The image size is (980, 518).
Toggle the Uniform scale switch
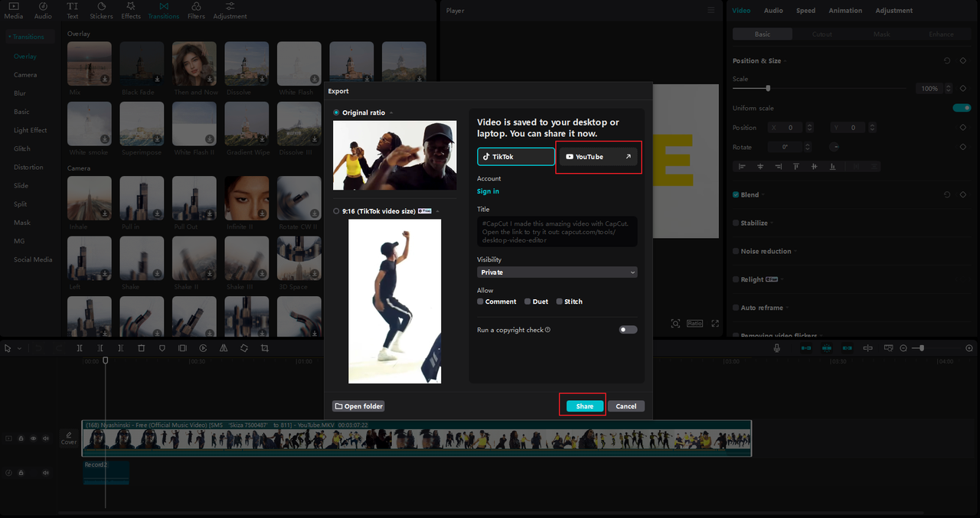pyautogui.click(x=962, y=108)
